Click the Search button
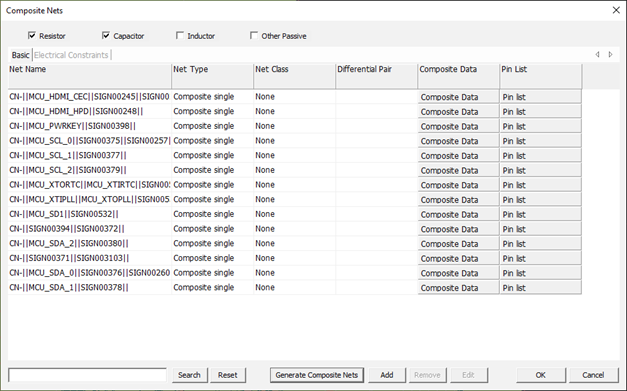Image resolution: width=627 pixels, height=391 pixels. (190, 375)
